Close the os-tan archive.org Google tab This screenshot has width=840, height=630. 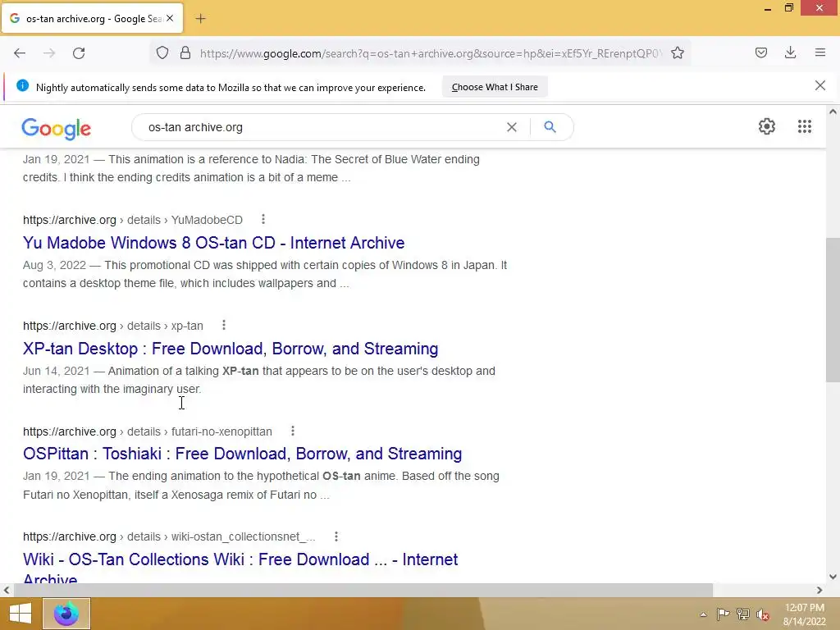(170, 18)
